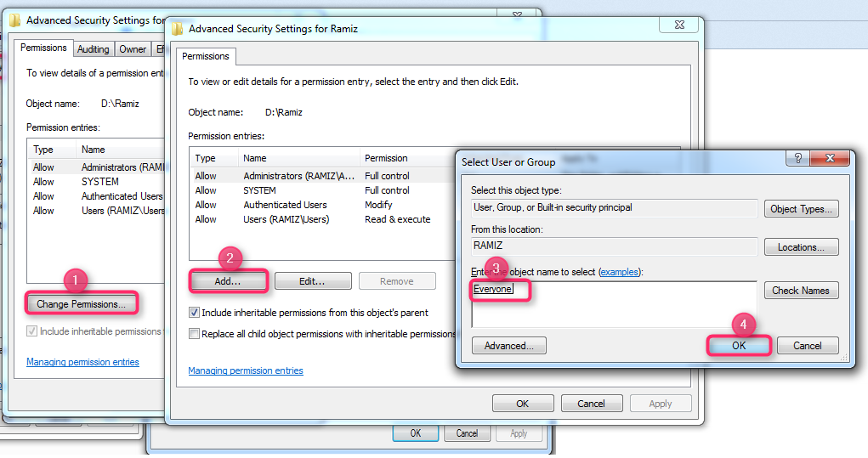
Task: Switch to the Owner tab
Action: pos(133,49)
